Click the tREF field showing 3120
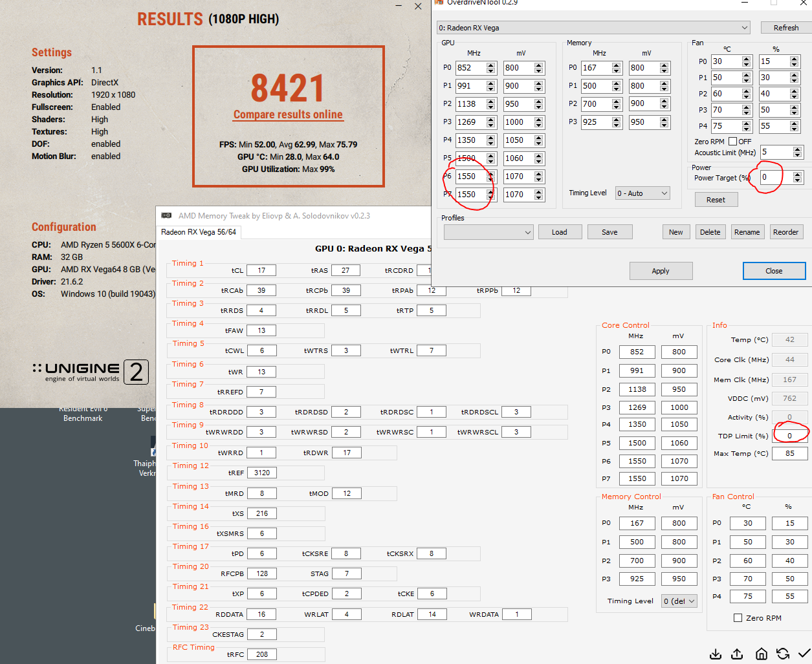The image size is (812, 664). coord(261,473)
